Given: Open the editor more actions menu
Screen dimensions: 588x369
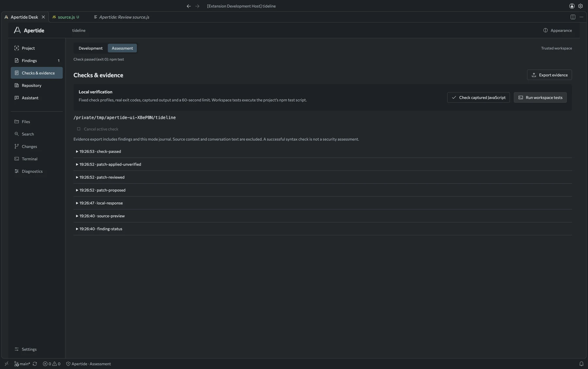Looking at the screenshot, I should click(581, 17).
